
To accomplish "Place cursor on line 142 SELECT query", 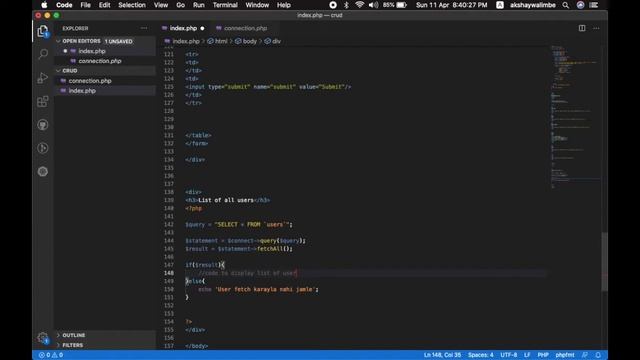I will [x=239, y=224].
